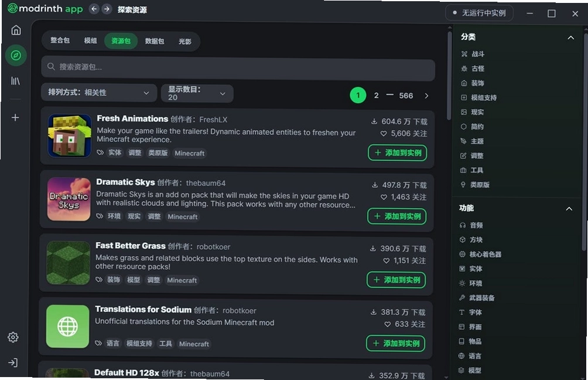This screenshot has height=380, width=588.
Task: Filter by 方块 blocks feature
Action: tap(471, 240)
